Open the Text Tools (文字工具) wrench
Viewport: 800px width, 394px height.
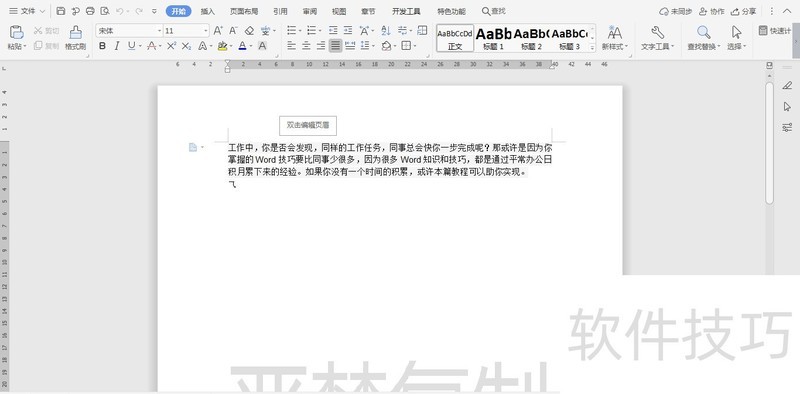pos(658,38)
